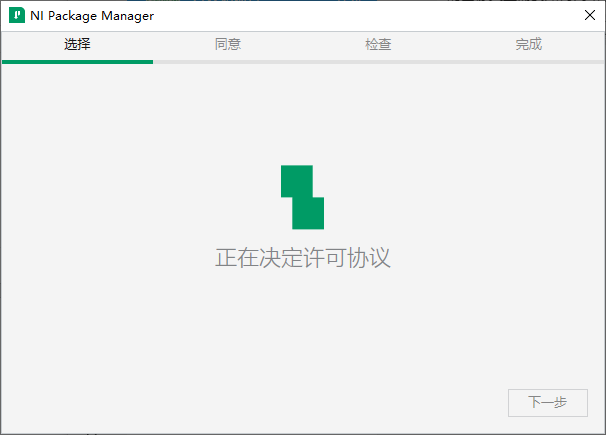Click the lower square of the loading logo

(x=308, y=213)
